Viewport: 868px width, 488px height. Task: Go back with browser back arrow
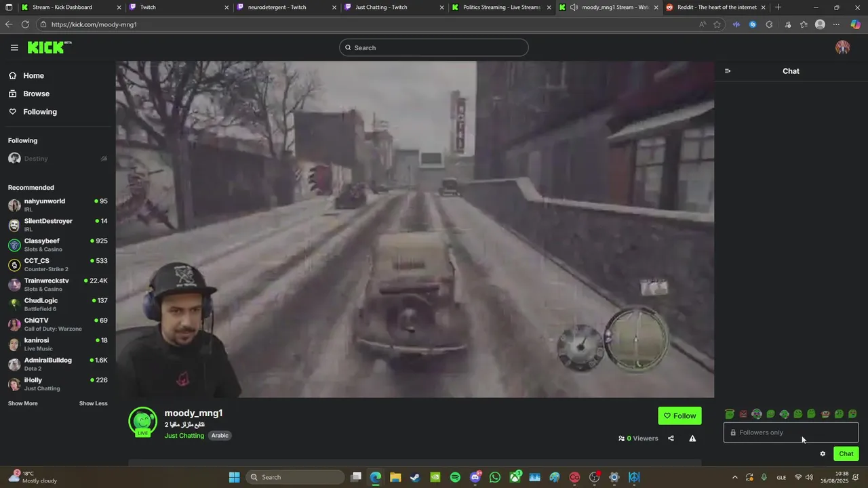click(x=9, y=24)
